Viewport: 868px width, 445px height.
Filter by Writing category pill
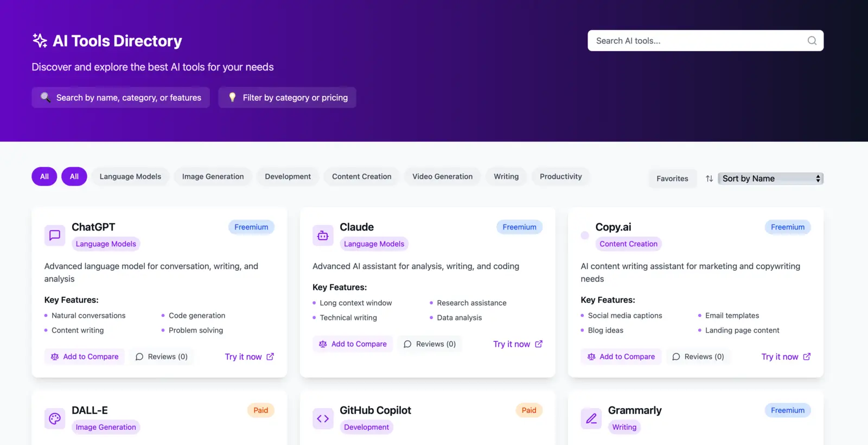pos(506,176)
